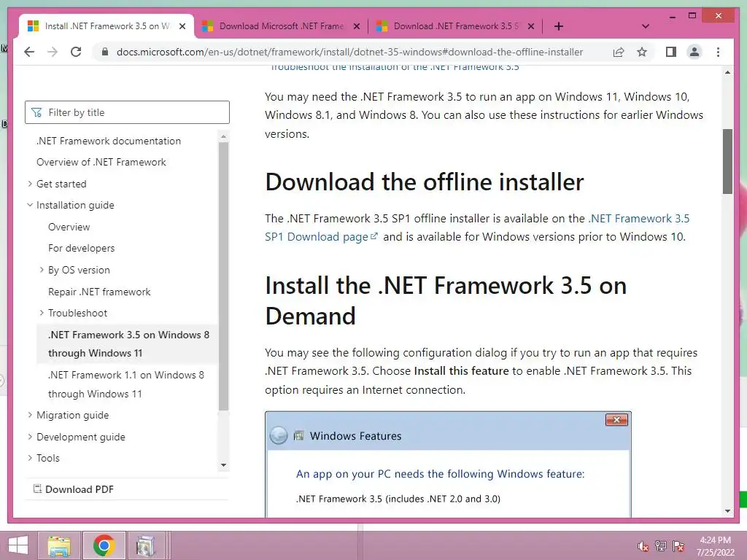The width and height of the screenshot is (747, 560).
Task: Open .NET Framework documentation in sidebar
Action: click(x=109, y=141)
